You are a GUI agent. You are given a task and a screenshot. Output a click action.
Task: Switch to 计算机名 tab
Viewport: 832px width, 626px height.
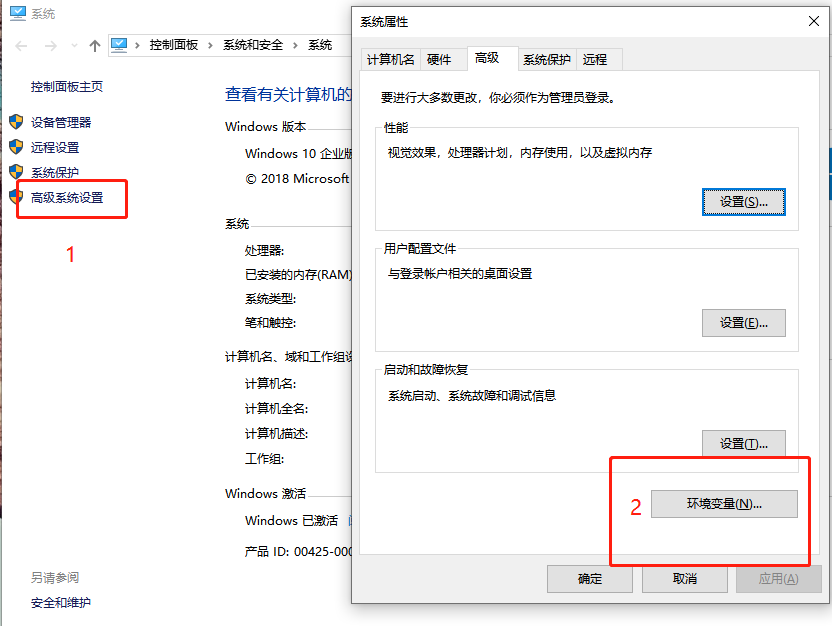point(391,59)
